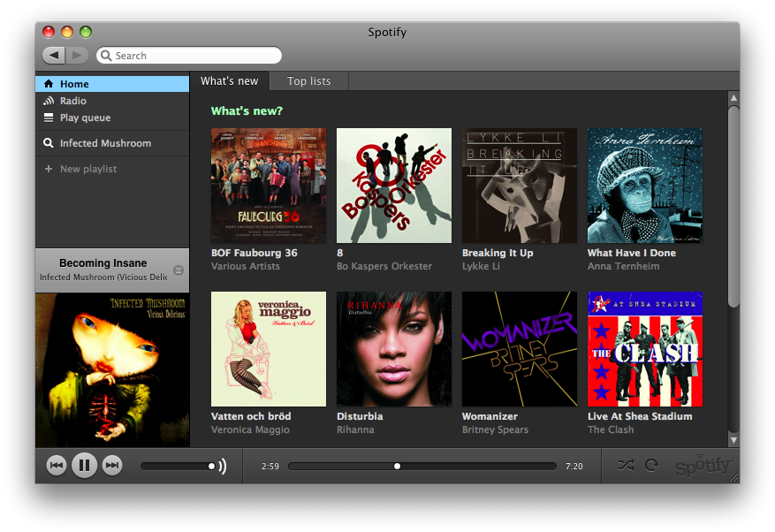Viewport: 775px width, 532px height.
Task: Open Bo Kaspers Orkester album 8 cover
Action: pos(394,186)
